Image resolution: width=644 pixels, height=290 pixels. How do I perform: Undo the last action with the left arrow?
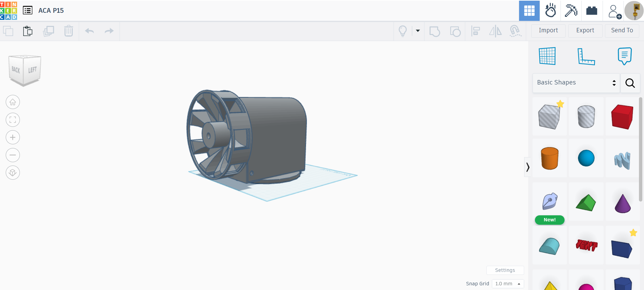coord(90,31)
